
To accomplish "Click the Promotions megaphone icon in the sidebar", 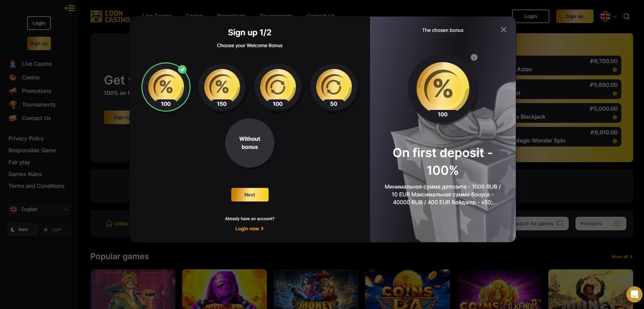I will click(x=13, y=91).
